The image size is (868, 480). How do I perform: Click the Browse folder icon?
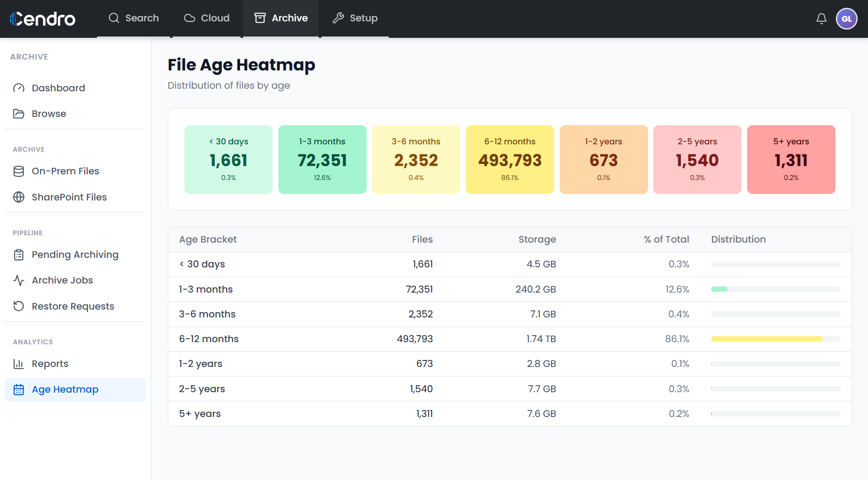tap(19, 113)
